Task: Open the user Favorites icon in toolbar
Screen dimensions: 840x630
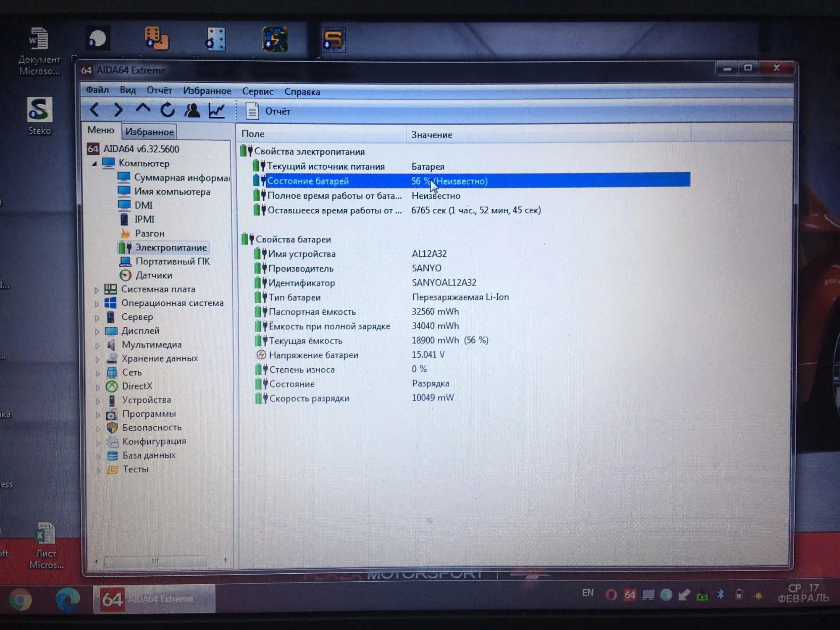Action: coord(192,110)
